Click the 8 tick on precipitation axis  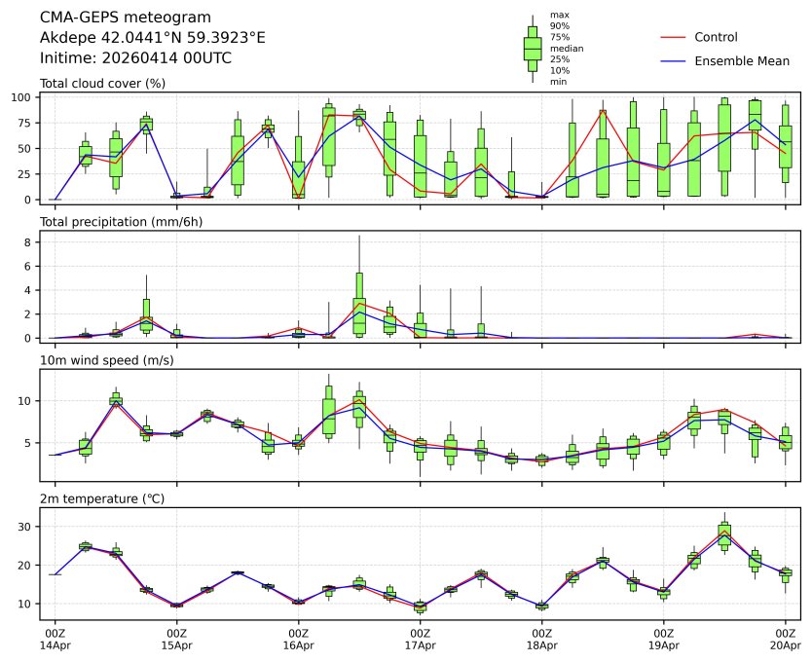coord(29,242)
